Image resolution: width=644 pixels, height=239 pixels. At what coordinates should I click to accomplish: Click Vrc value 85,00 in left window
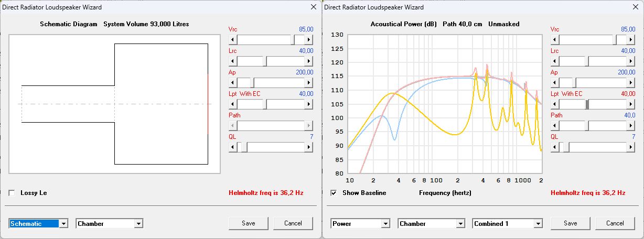pos(306,29)
